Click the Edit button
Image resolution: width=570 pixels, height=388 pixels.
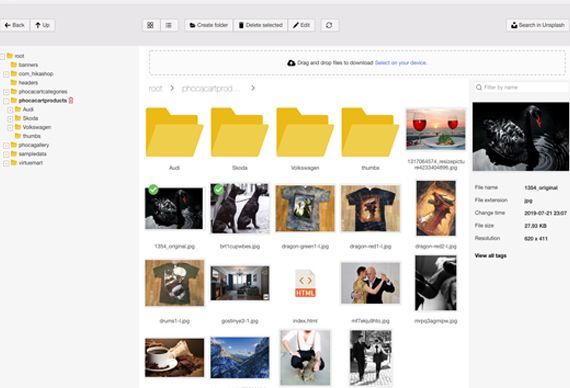coord(301,25)
